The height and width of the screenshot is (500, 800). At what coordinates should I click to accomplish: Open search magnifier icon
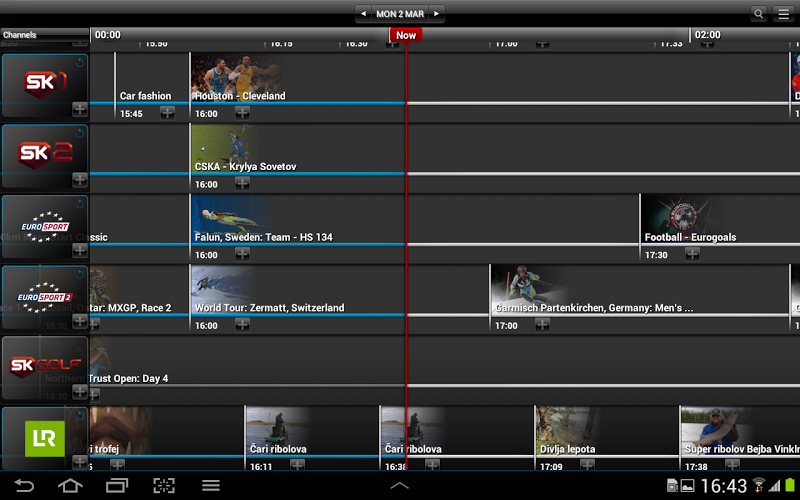click(759, 14)
